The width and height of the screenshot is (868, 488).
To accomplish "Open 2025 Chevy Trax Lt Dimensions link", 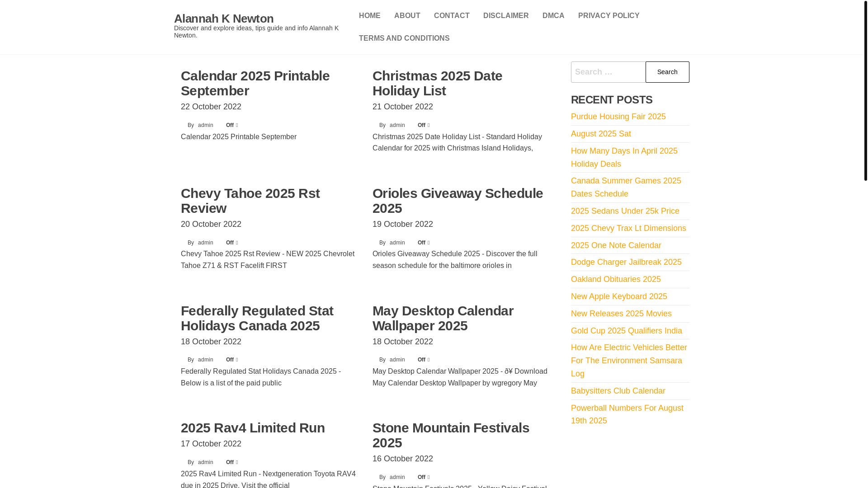I will click(x=628, y=228).
